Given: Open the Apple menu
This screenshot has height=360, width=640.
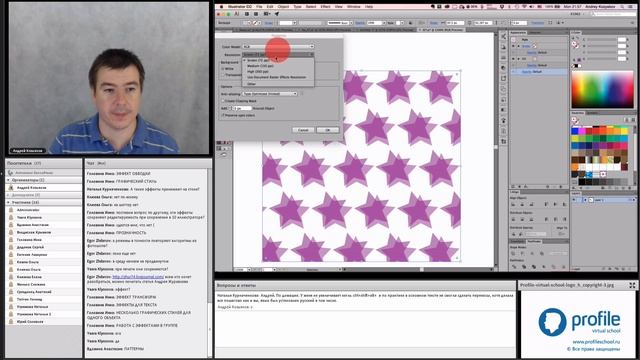Looking at the screenshot, I should pyautogui.click(x=221, y=7).
